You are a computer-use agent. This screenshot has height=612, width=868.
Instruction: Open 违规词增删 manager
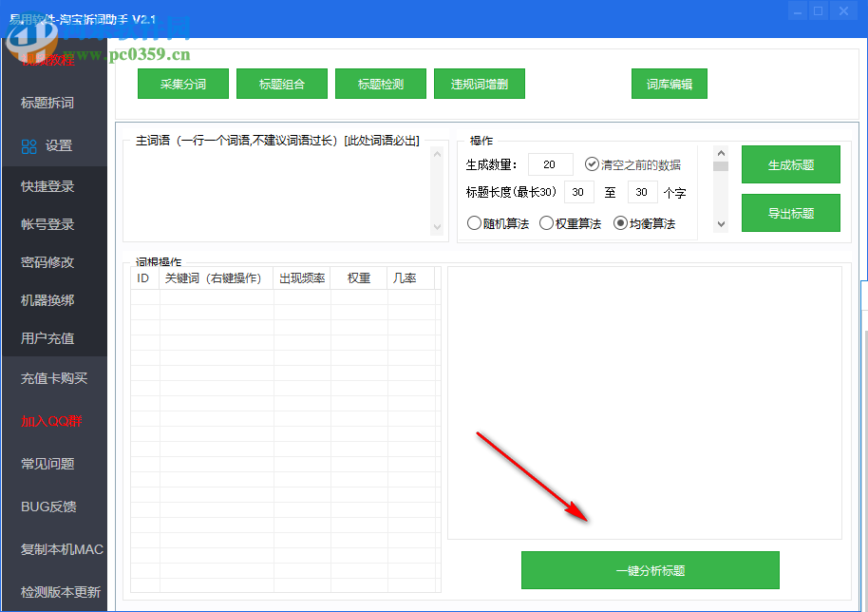point(480,83)
